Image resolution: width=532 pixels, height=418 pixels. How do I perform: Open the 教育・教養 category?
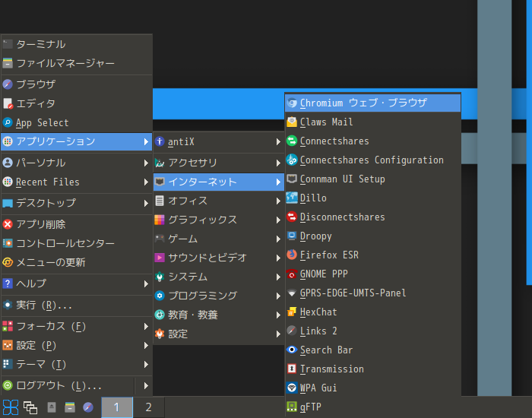click(219, 315)
